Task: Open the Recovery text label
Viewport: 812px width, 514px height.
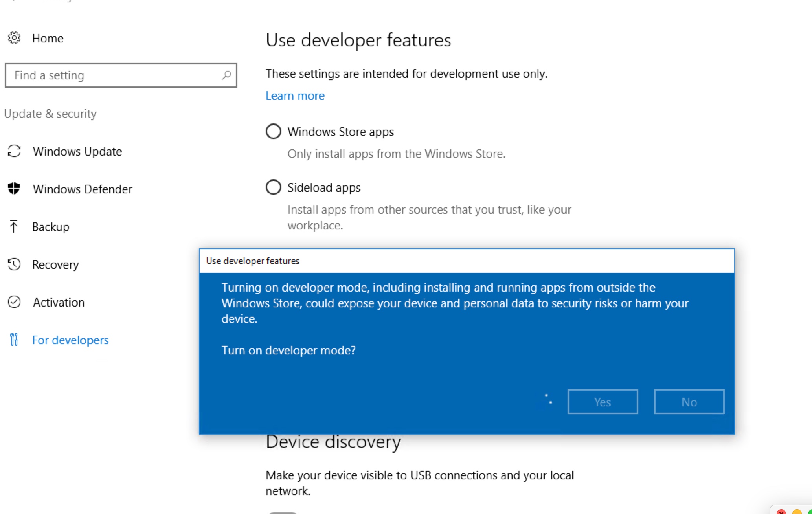Action: click(x=55, y=264)
